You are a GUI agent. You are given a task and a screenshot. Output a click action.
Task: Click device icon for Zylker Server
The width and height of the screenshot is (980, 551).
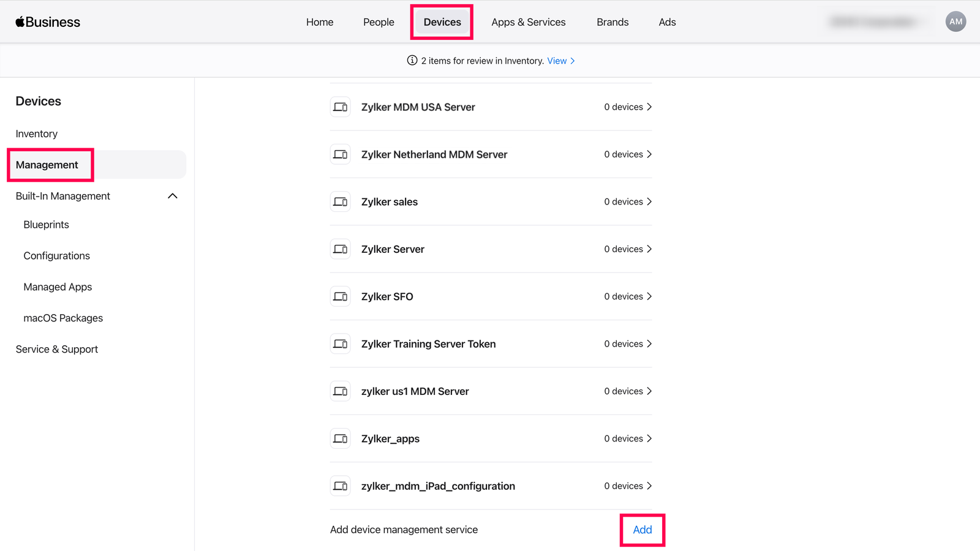pos(341,249)
